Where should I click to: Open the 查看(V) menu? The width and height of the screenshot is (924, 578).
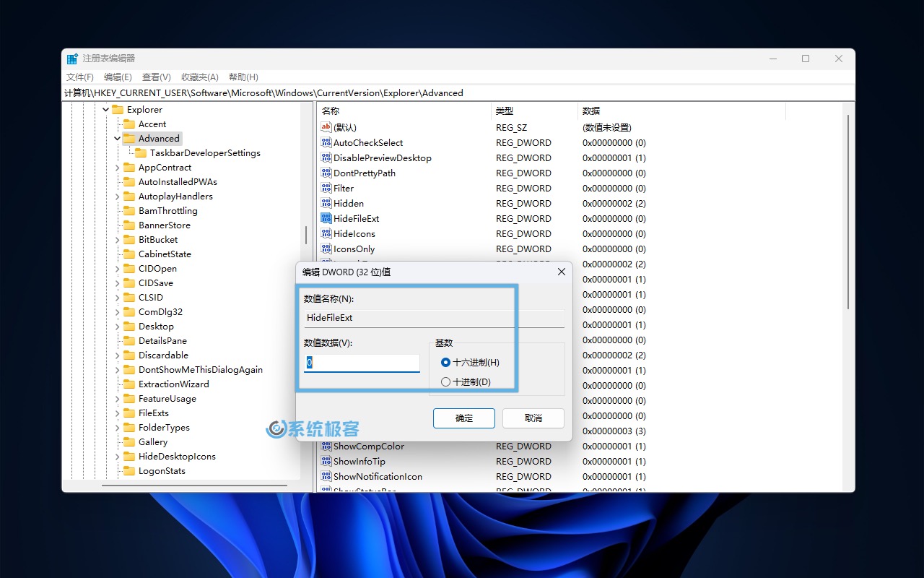point(157,77)
